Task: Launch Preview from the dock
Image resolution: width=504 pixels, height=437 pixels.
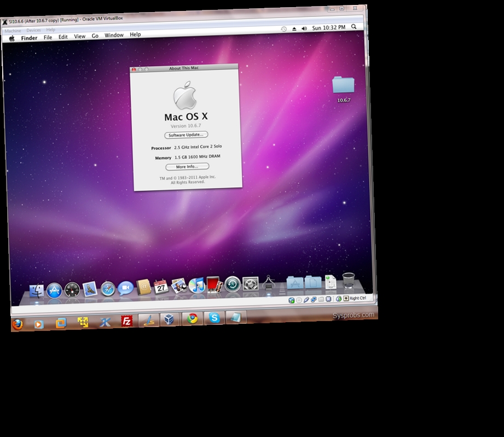Action: pyautogui.click(x=179, y=286)
